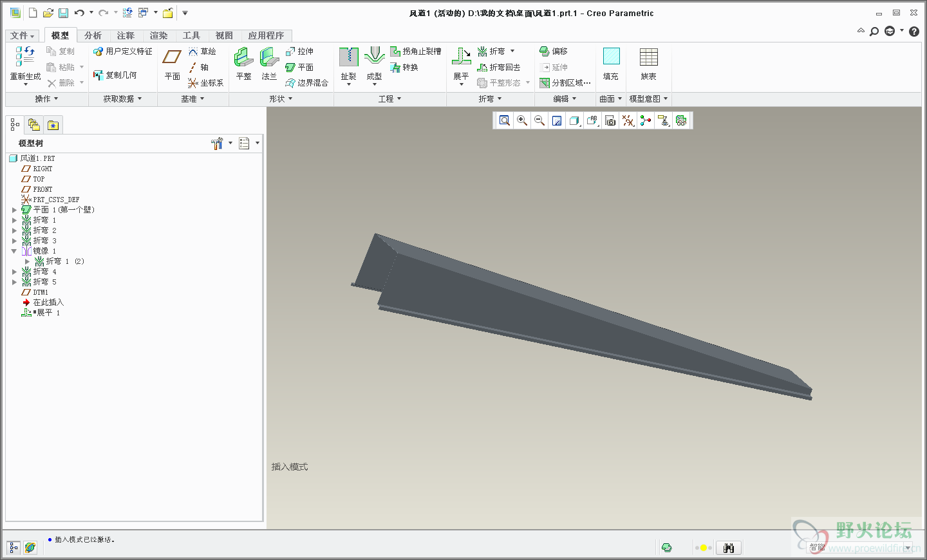Open saved views with the camera icon
927x560 pixels.
(610, 120)
